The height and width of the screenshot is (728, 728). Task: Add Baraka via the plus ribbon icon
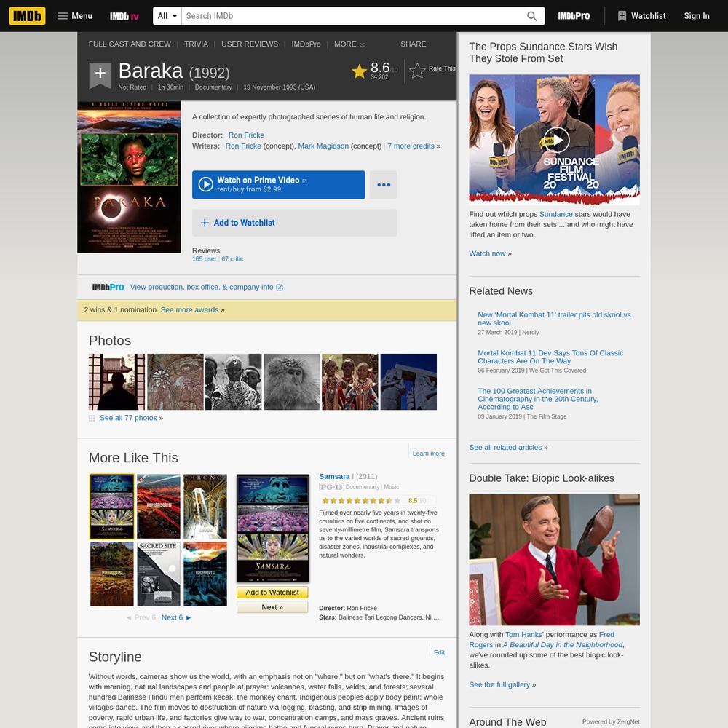(100, 74)
